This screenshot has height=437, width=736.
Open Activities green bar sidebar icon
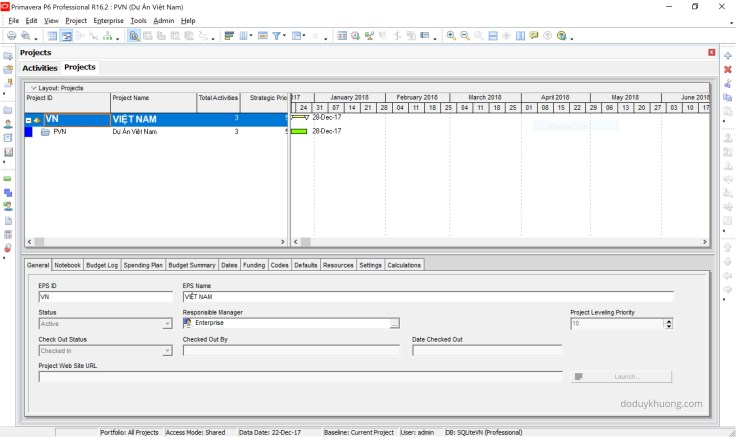pyautogui.click(x=8, y=179)
